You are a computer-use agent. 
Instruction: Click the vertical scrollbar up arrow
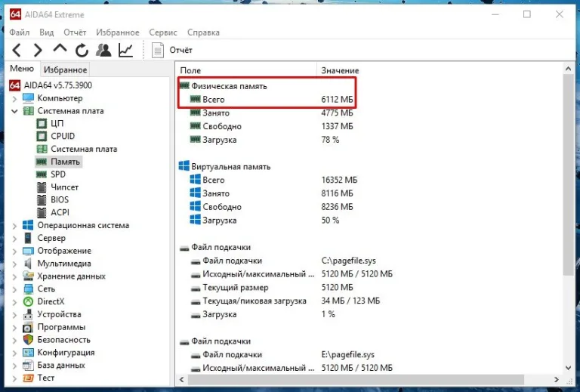point(569,69)
